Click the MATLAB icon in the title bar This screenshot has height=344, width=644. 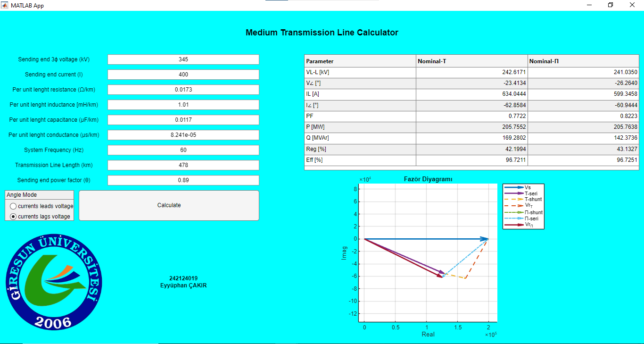5,5
